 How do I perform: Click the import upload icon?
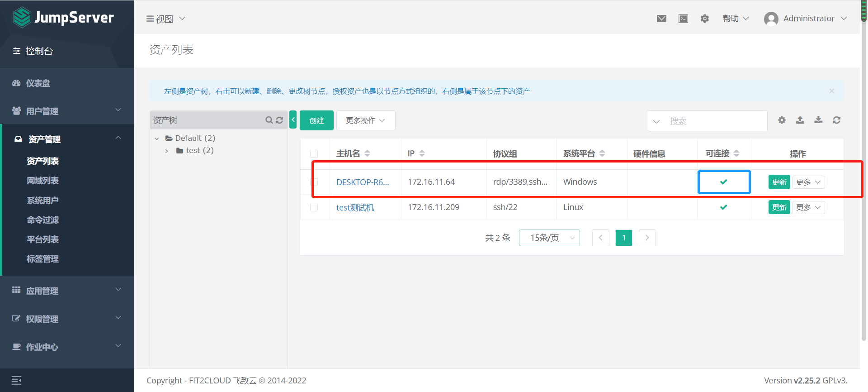[x=800, y=120]
